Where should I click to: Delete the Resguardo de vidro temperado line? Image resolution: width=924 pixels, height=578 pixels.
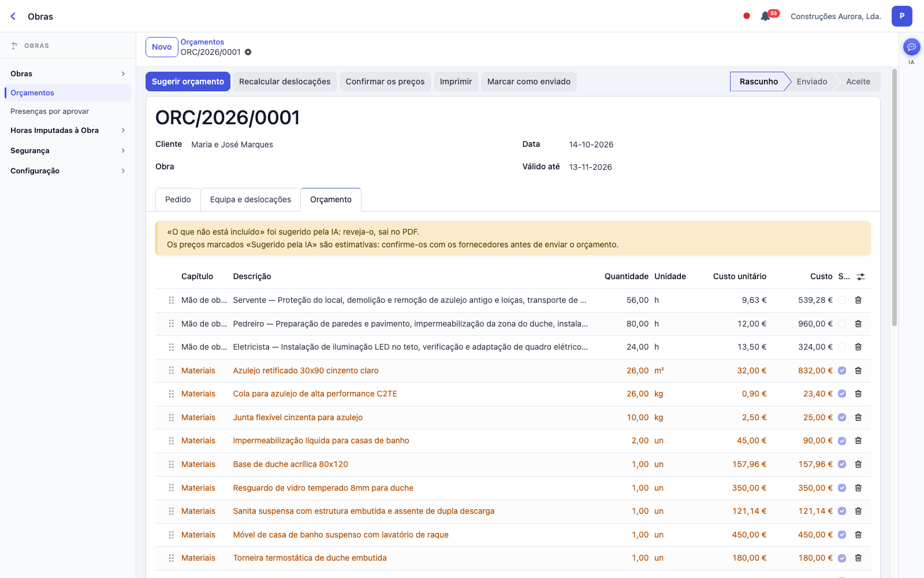pyautogui.click(x=858, y=488)
